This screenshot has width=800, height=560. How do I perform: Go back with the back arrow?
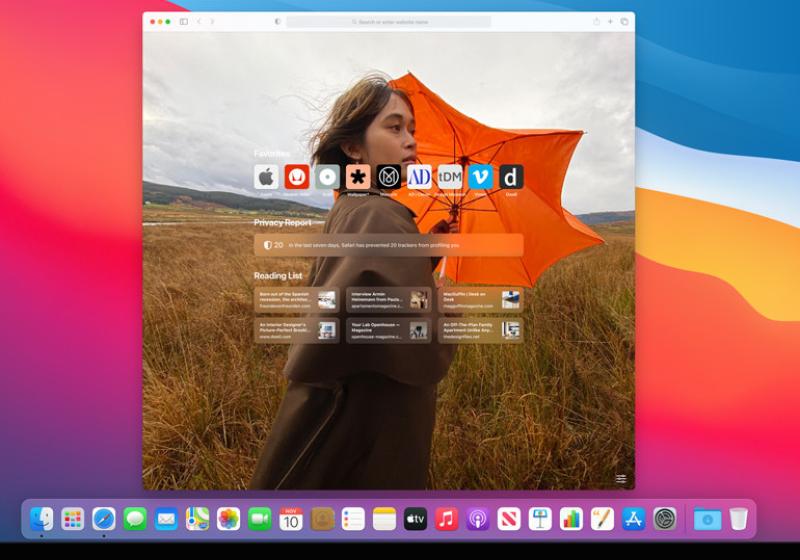click(x=199, y=21)
